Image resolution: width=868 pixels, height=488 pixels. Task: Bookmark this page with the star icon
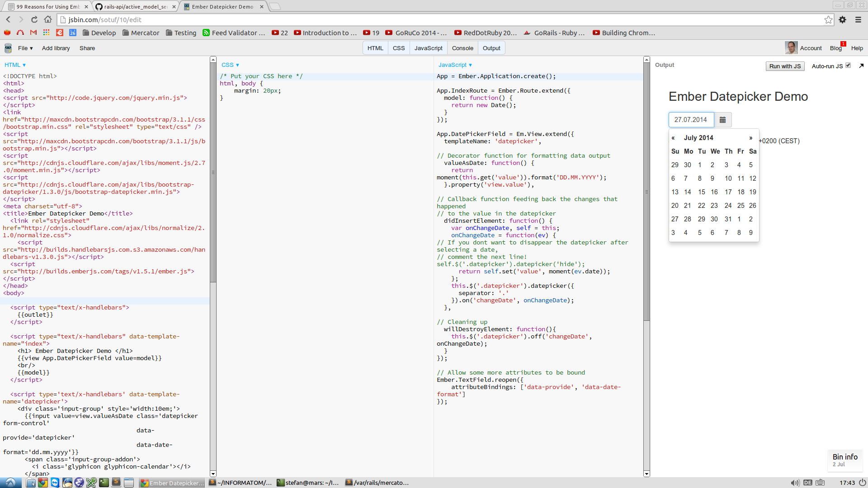(x=828, y=19)
